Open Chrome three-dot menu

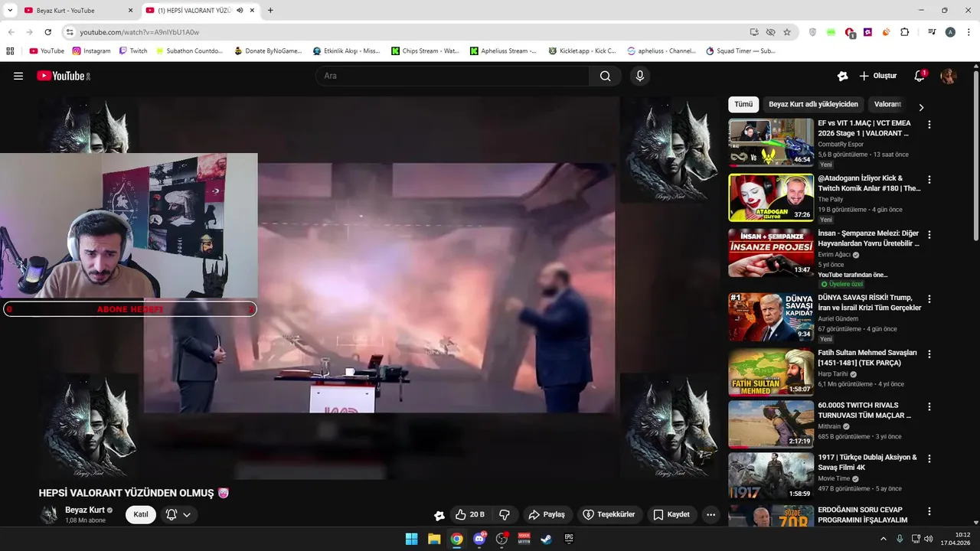[969, 32]
